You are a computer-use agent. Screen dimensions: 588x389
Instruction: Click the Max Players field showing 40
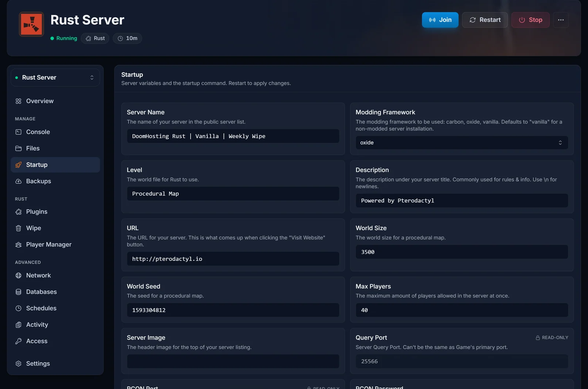(x=462, y=310)
